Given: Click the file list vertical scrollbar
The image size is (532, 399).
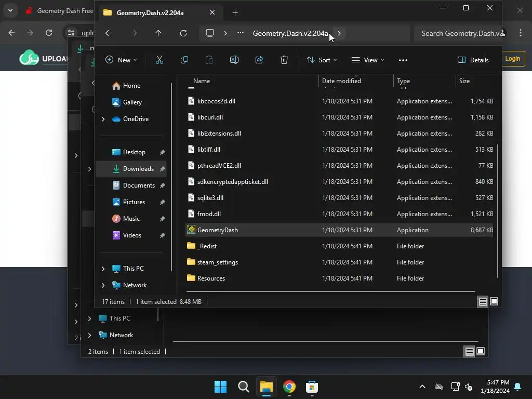Looking at the screenshot, I should 497,211.
